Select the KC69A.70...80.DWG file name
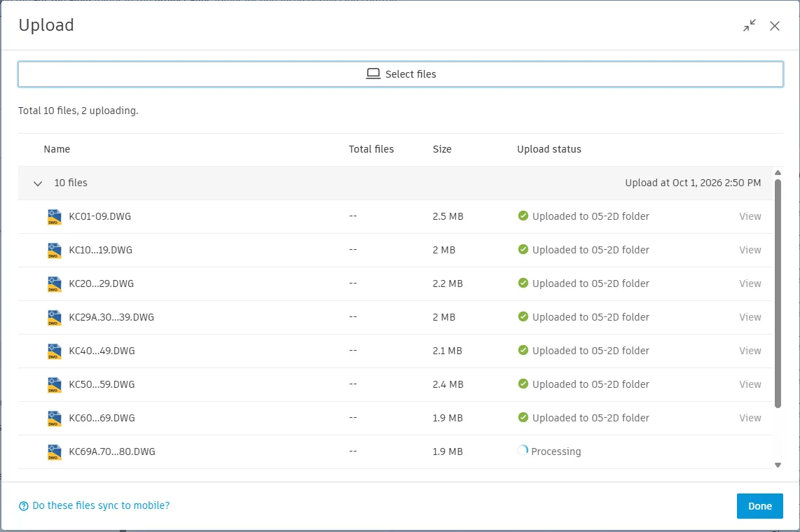The image size is (800, 532). point(112,451)
